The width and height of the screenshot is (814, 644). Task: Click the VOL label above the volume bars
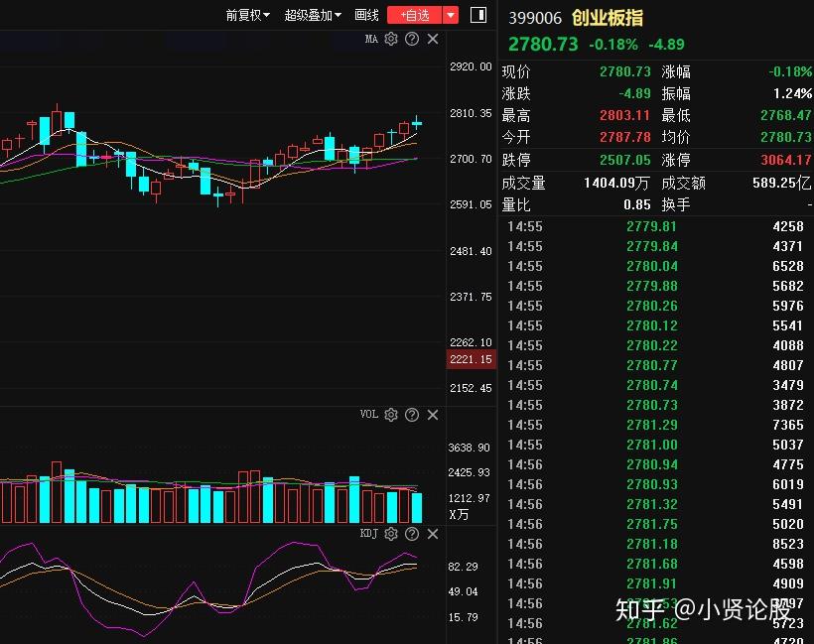point(367,415)
